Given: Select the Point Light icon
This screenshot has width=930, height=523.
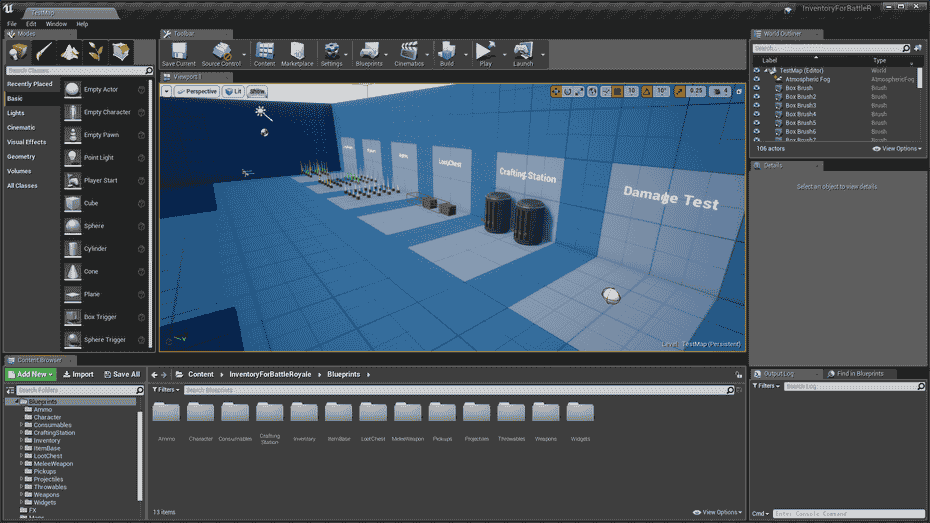Looking at the screenshot, I should pos(72,158).
